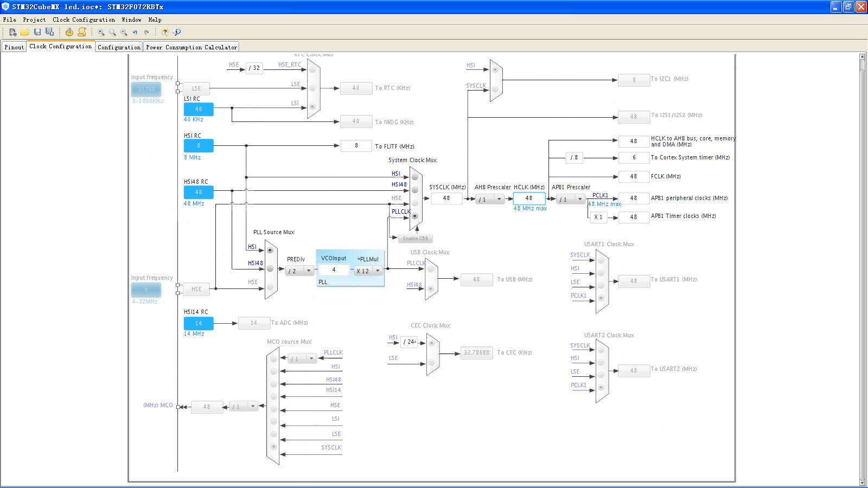
Task: Click the Save Project disk icon
Action: 37,33
